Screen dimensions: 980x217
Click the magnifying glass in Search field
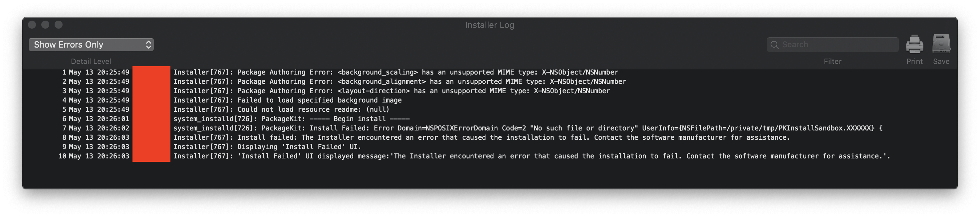pyautogui.click(x=774, y=45)
